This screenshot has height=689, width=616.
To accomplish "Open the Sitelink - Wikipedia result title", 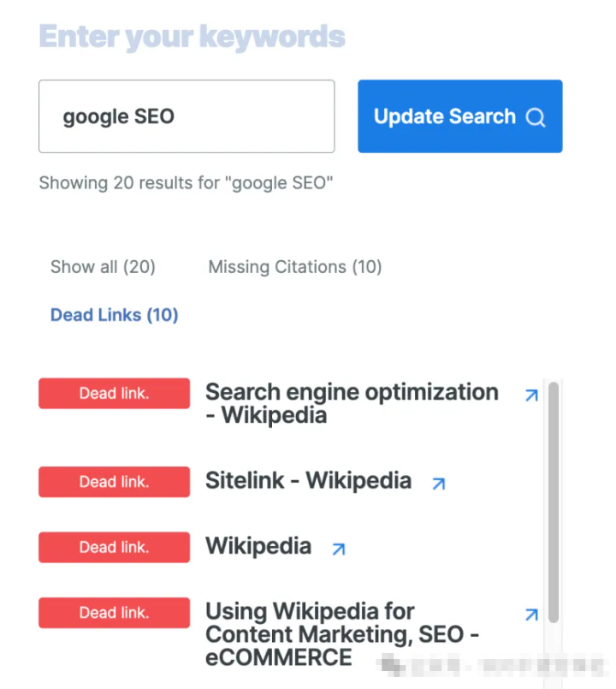I will click(308, 481).
